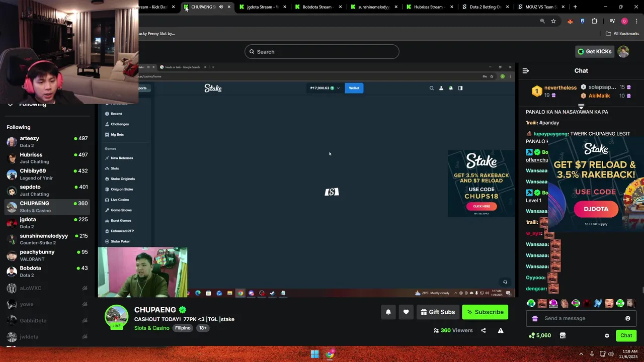Open Chrome three-dot menu
This screenshot has width=644, height=362.
pyautogui.click(x=636, y=21)
